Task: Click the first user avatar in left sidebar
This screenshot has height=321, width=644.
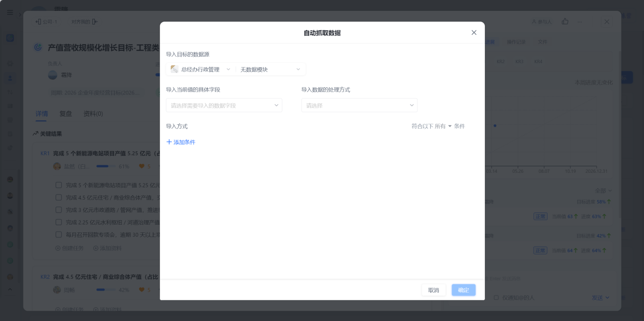Action: click(x=10, y=180)
